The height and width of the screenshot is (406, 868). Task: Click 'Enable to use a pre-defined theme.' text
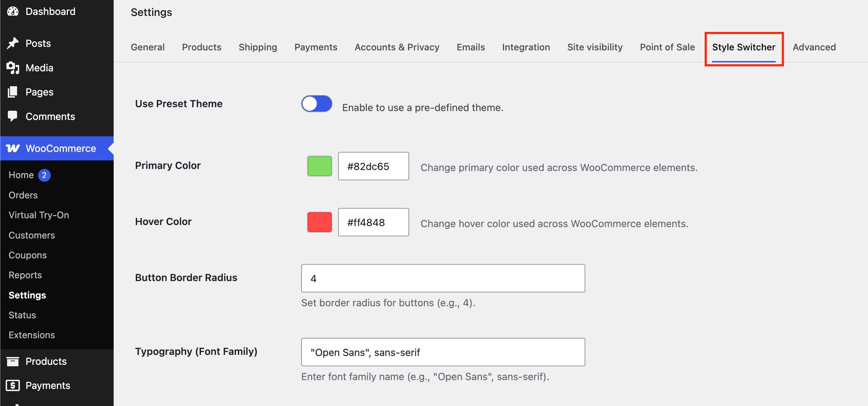coord(423,108)
